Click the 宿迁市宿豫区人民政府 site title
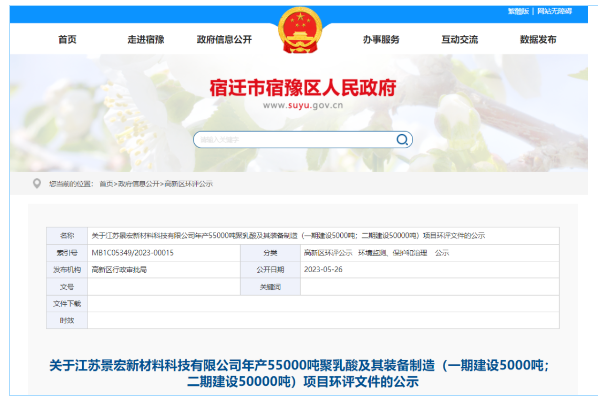The height and width of the screenshot is (398, 598). pos(303,88)
